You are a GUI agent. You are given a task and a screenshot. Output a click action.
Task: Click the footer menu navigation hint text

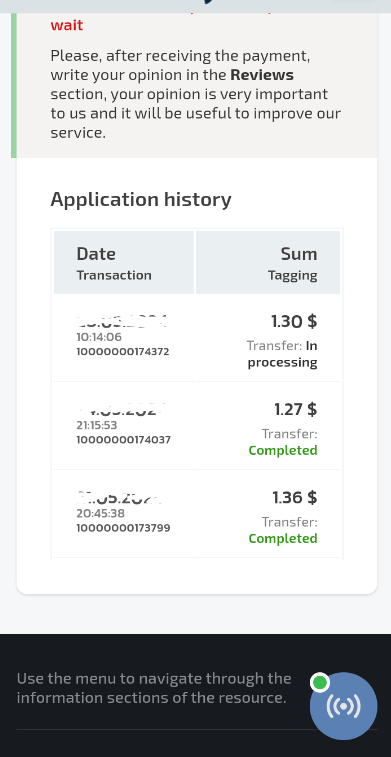pyautogui.click(x=154, y=688)
